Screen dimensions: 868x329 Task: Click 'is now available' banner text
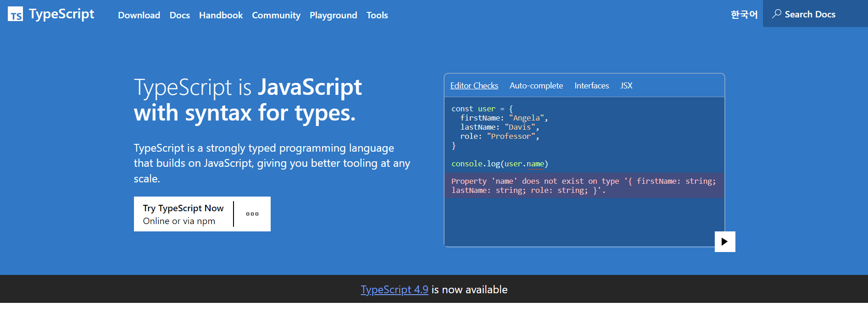469,290
